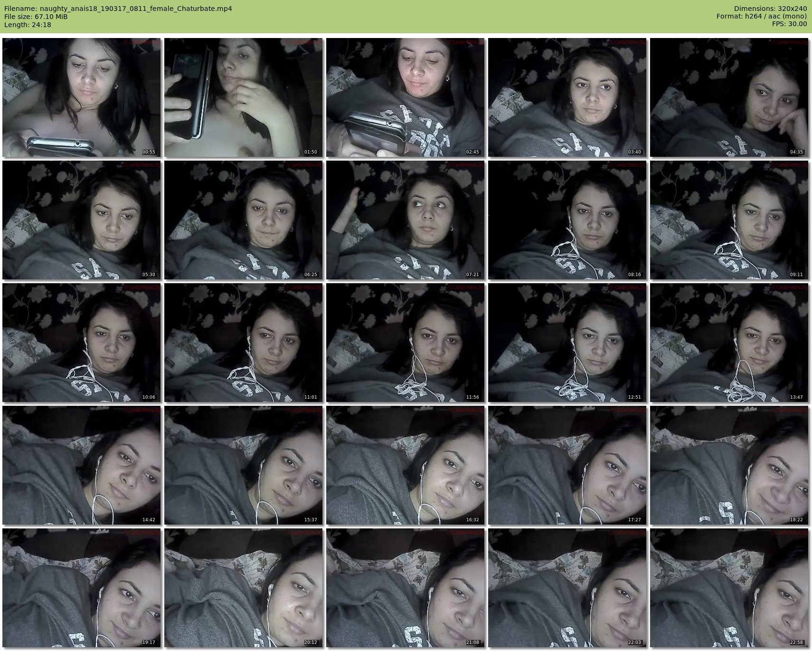This screenshot has height=651, width=812.
Task: Click the 'Length: 24:18' text
Action: tap(28, 25)
